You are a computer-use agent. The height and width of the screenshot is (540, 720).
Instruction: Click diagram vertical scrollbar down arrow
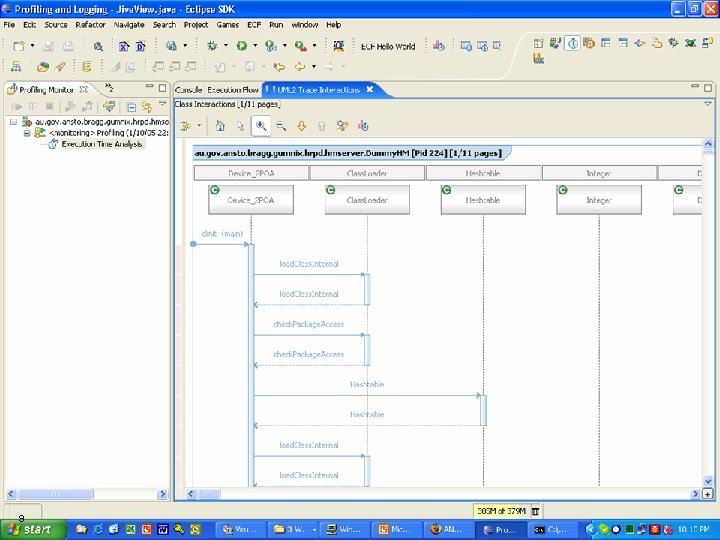(708, 481)
